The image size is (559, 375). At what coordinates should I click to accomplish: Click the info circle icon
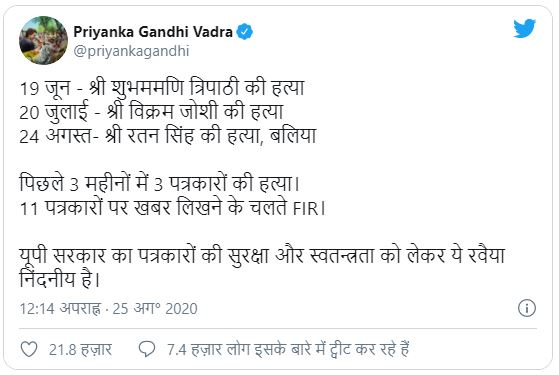(527, 308)
